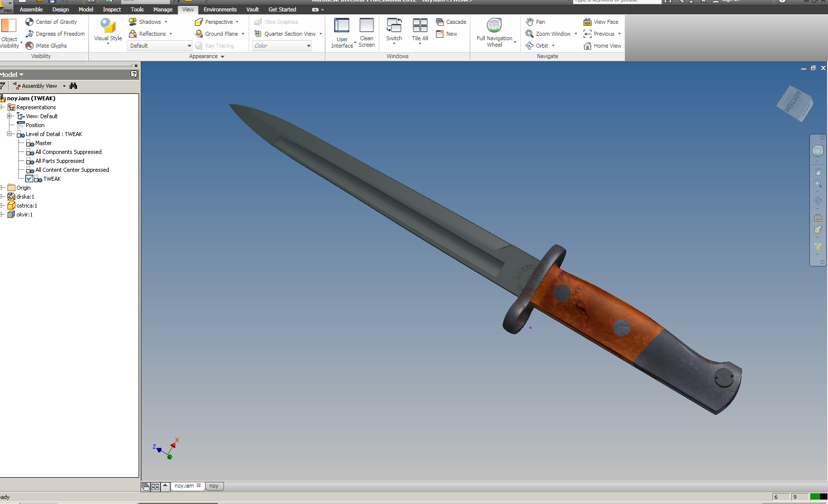Click the Model browser help icon
The height and width of the screenshot is (504, 828).
134,74
